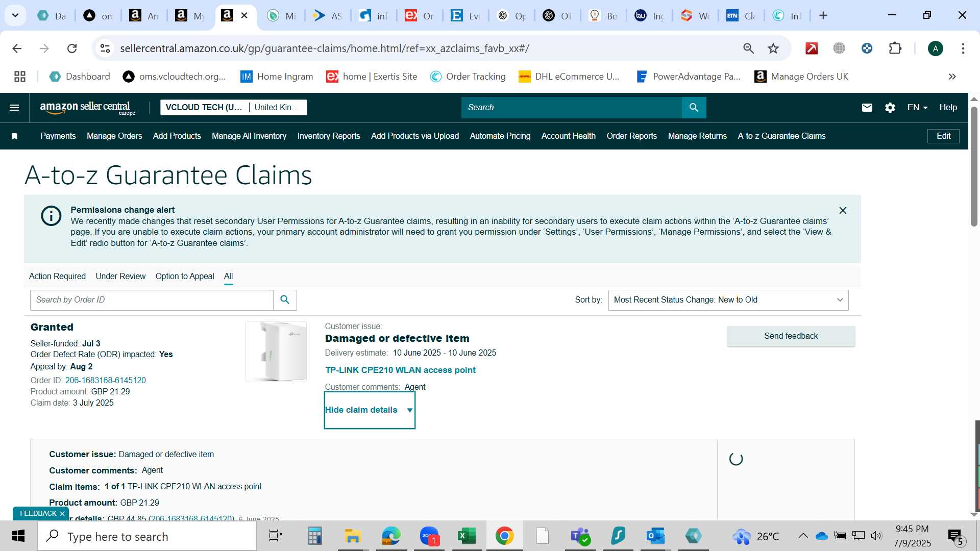The image size is (980, 551).
Task: Click the browser address bar URL
Action: [325, 48]
